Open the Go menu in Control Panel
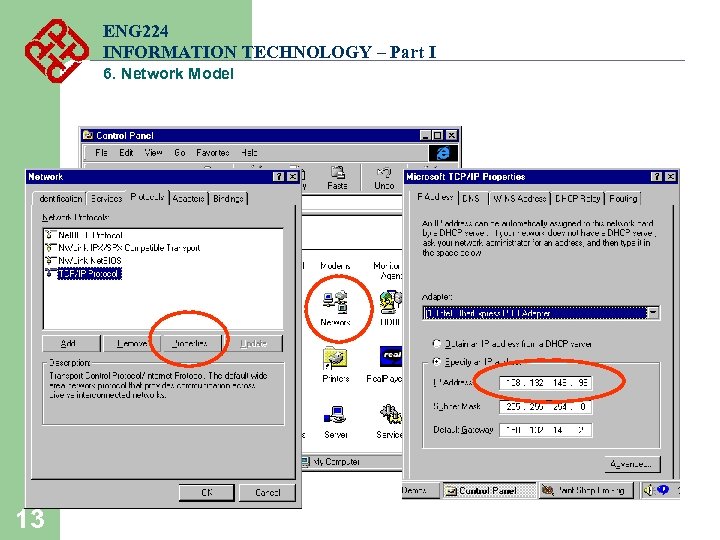 point(180,152)
